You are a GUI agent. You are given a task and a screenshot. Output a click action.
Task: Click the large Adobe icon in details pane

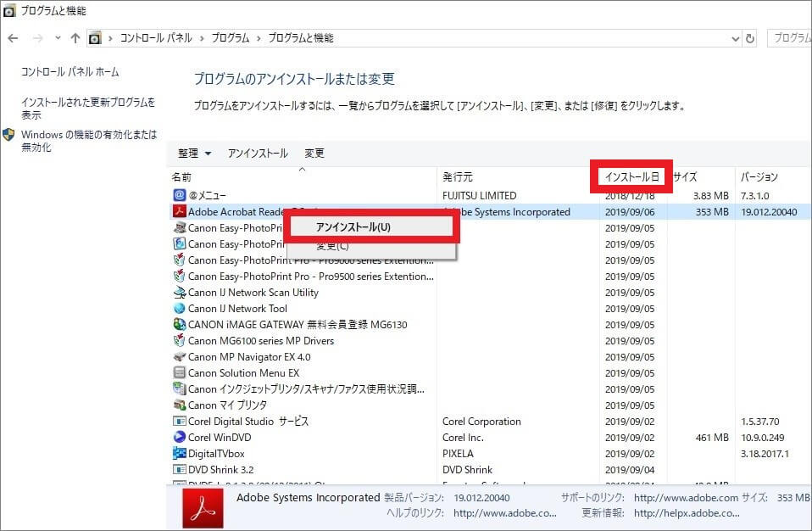[x=203, y=509]
